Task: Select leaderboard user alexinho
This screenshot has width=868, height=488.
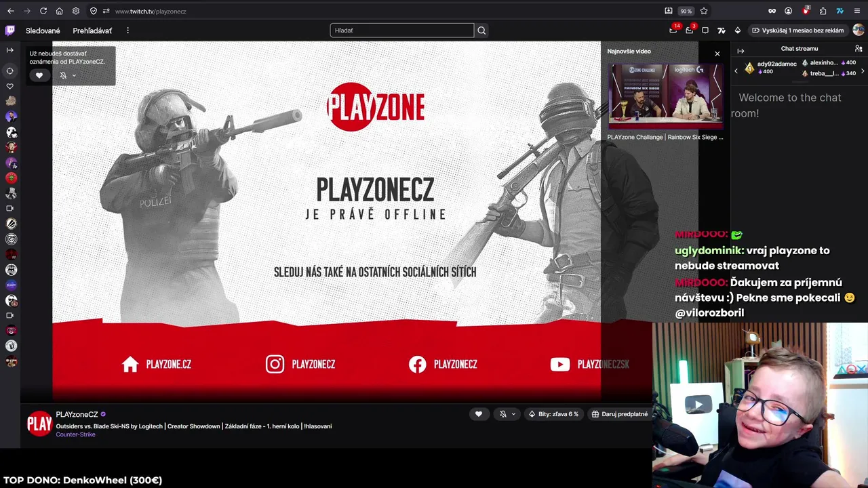Action: point(829,62)
